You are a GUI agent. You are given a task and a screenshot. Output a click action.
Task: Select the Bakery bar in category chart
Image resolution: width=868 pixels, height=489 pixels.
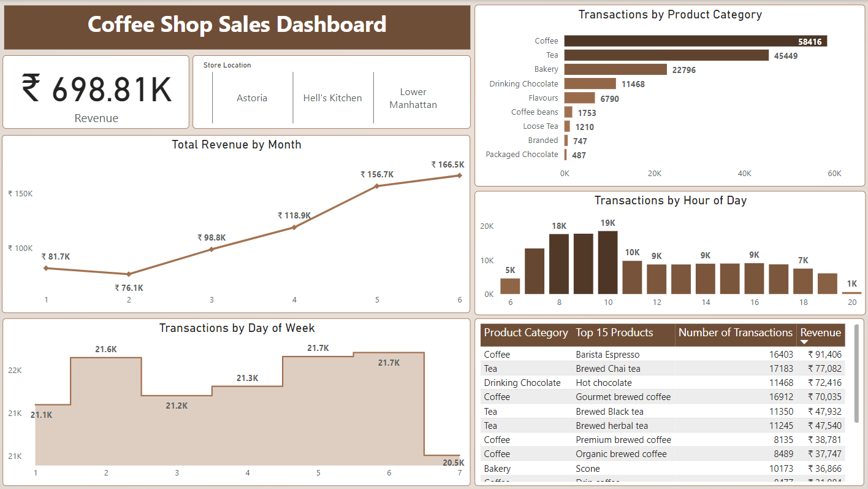(615, 69)
